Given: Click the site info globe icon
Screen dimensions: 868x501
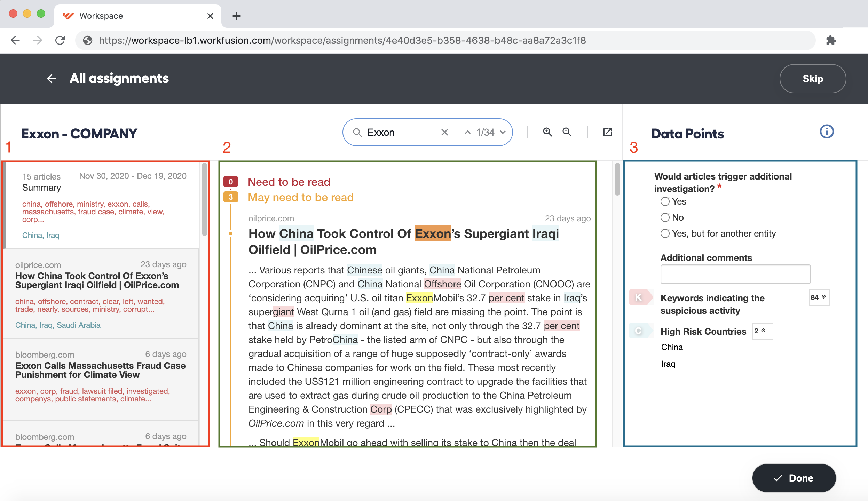Looking at the screenshot, I should (88, 40).
